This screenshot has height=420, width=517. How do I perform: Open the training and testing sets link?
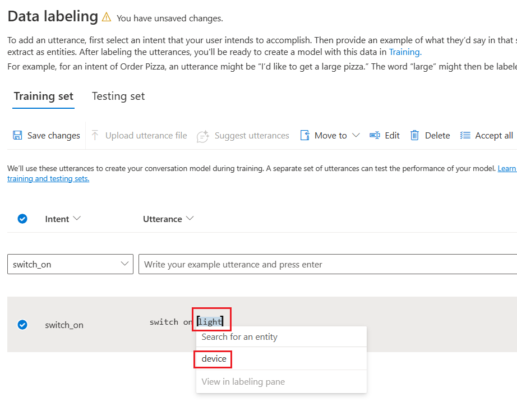pyautogui.click(x=48, y=179)
